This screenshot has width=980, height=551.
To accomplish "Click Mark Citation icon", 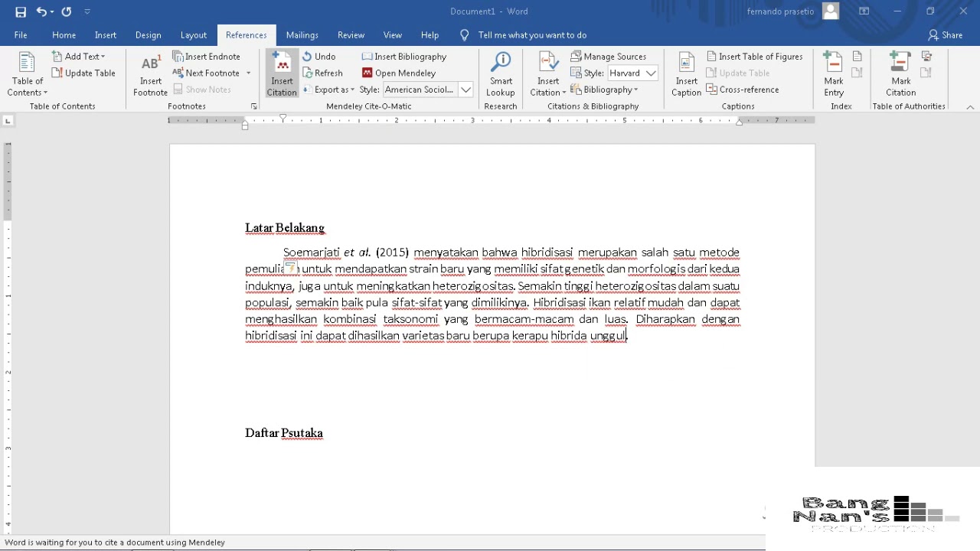I will (901, 74).
